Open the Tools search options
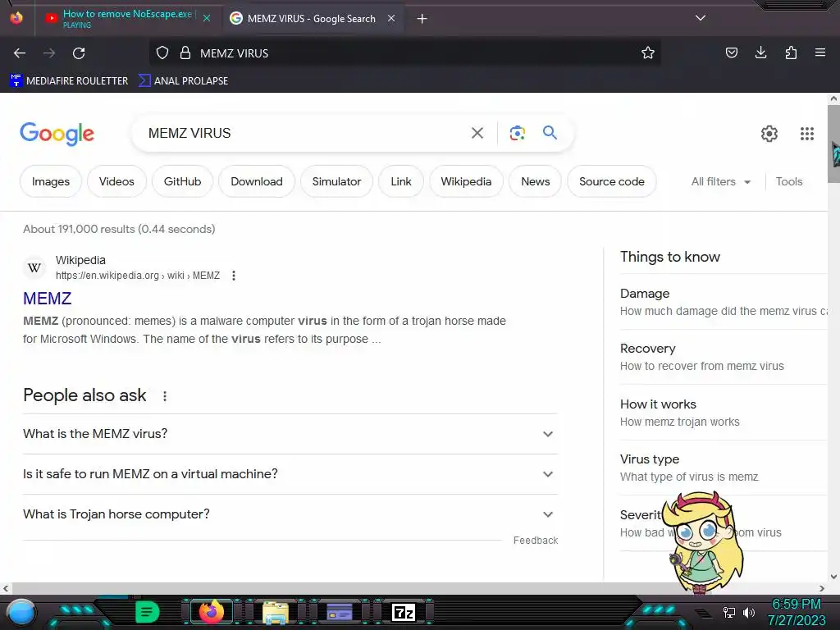Viewport: 840px width, 630px height. pos(788,181)
